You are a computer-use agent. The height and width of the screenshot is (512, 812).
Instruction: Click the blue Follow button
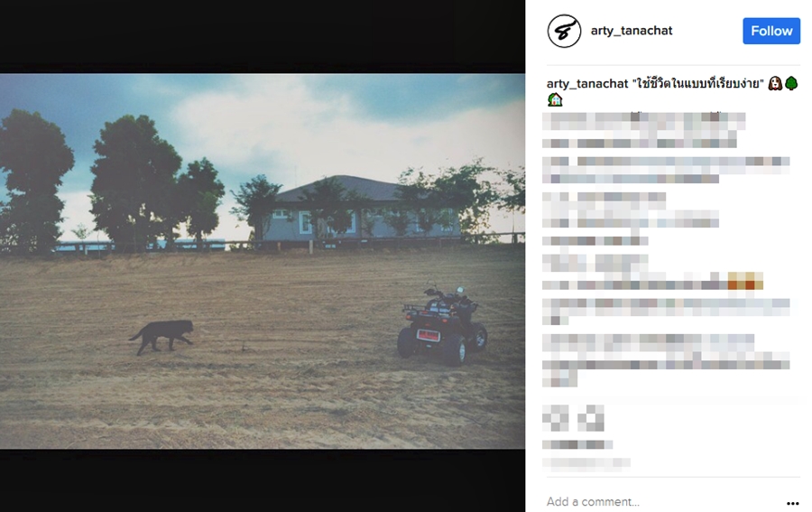pyautogui.click(x=771, y=31)
